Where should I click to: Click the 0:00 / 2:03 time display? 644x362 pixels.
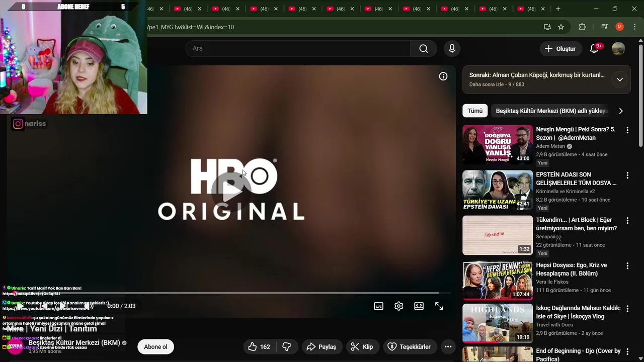(x=121, y=306)
